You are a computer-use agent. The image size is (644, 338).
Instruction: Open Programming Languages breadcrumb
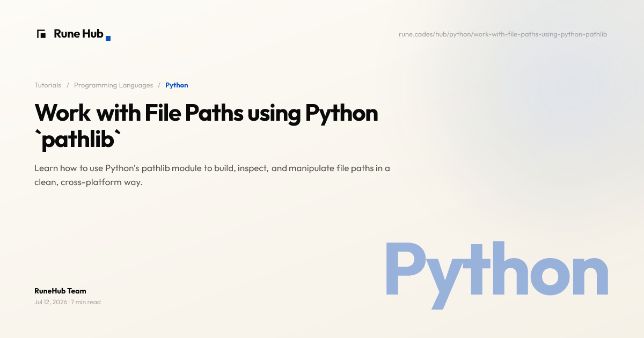113,85
